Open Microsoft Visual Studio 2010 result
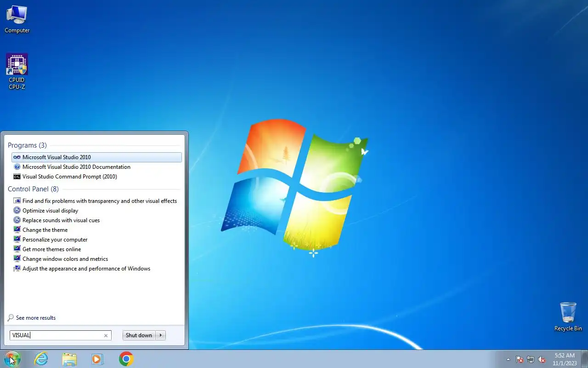Image resolution: width=588 pixels, height=368 pixels. point(96,157)
